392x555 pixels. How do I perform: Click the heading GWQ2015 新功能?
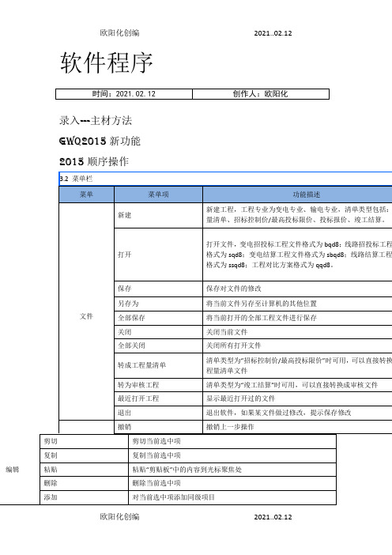(x=100, y=142)
